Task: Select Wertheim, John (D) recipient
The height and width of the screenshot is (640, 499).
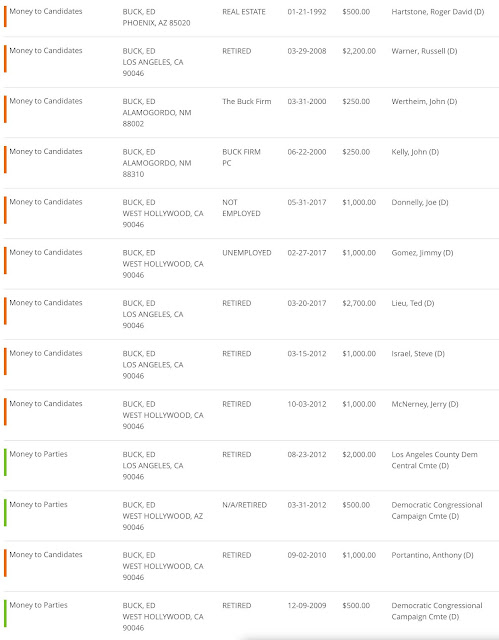Action: [424, 101]
